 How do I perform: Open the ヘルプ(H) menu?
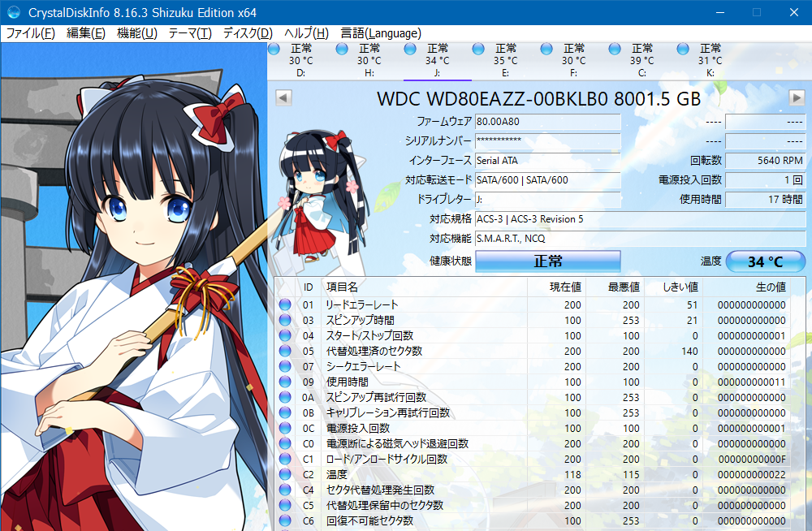306,33
